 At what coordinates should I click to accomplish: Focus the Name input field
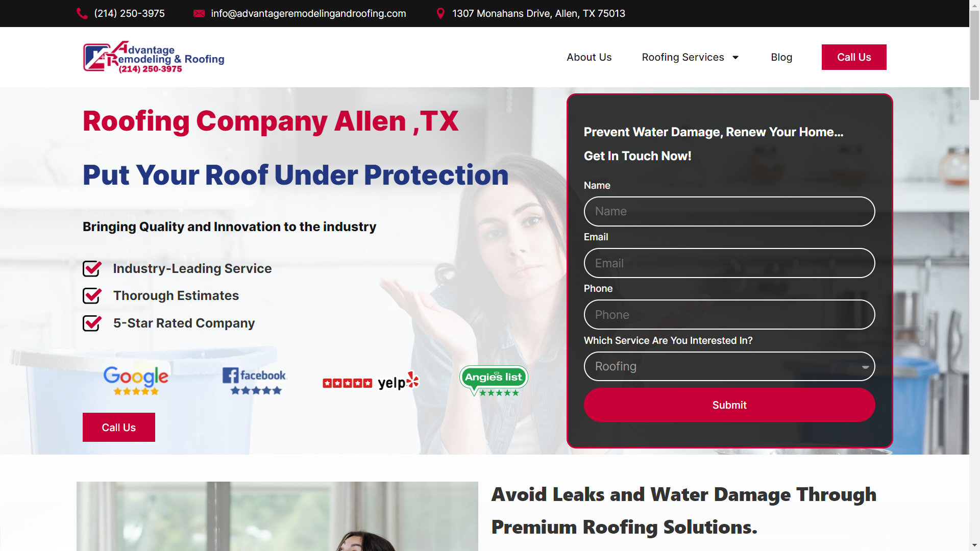pyautogui.click(x=729, y=211)
